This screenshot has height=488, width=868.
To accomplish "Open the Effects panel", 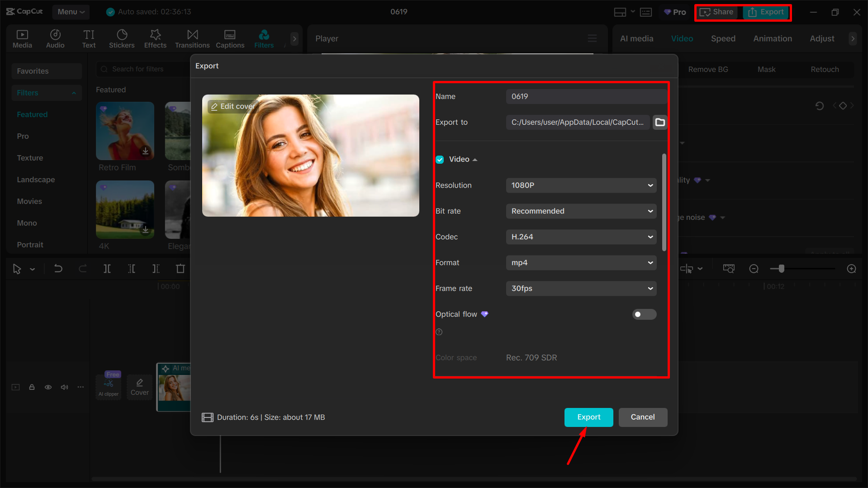I will (x=155, y=38).
